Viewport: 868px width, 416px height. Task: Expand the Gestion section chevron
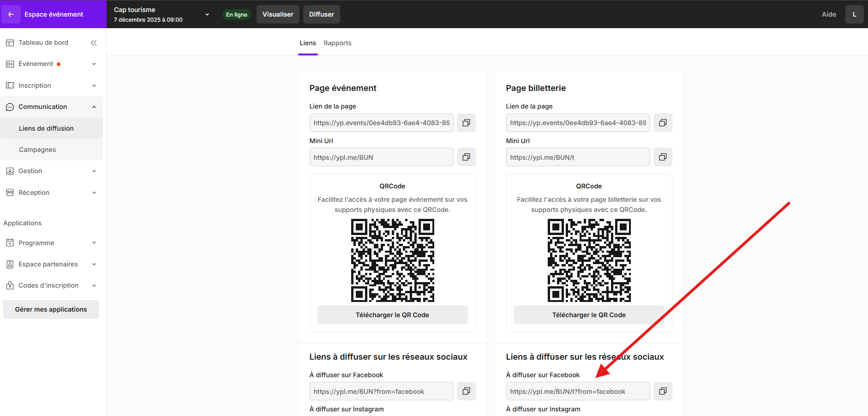94,171
